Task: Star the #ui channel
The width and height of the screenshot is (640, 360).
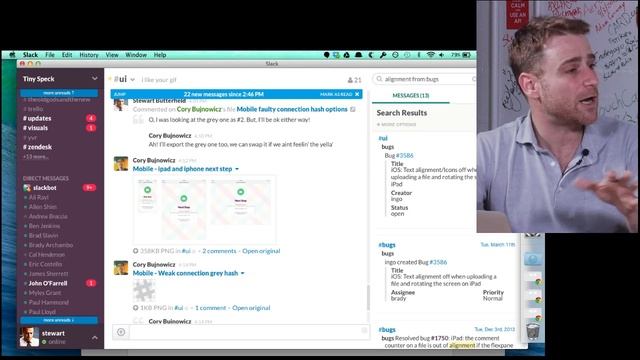Action: (x=110, y=79)
